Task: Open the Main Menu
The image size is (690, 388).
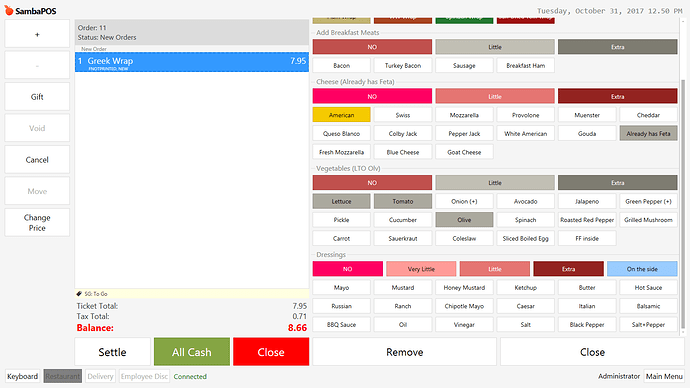Action: [x=664, y=376]
